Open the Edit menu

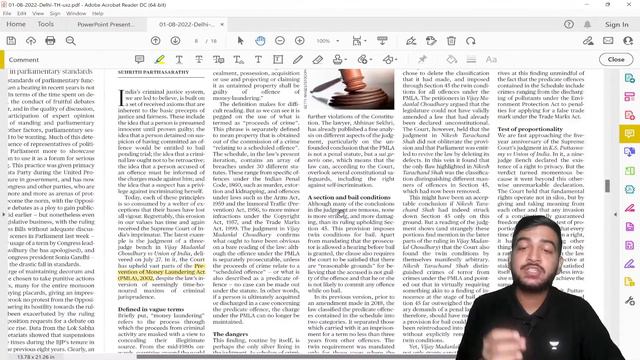[22, 13]
